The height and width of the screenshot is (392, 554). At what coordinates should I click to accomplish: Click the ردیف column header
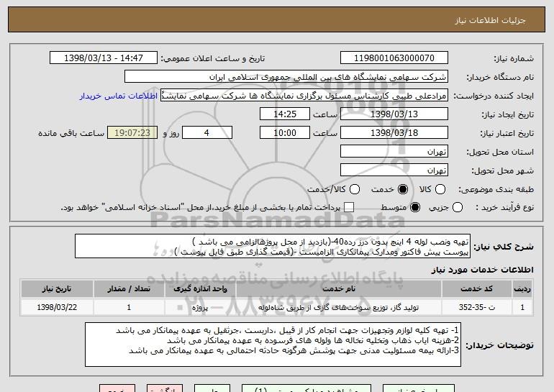point(522,289)
